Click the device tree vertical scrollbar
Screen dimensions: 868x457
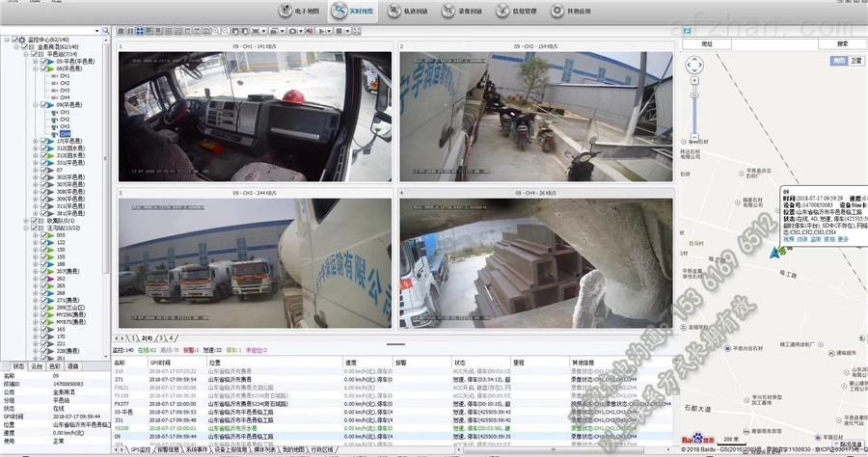tap(106, 158)
